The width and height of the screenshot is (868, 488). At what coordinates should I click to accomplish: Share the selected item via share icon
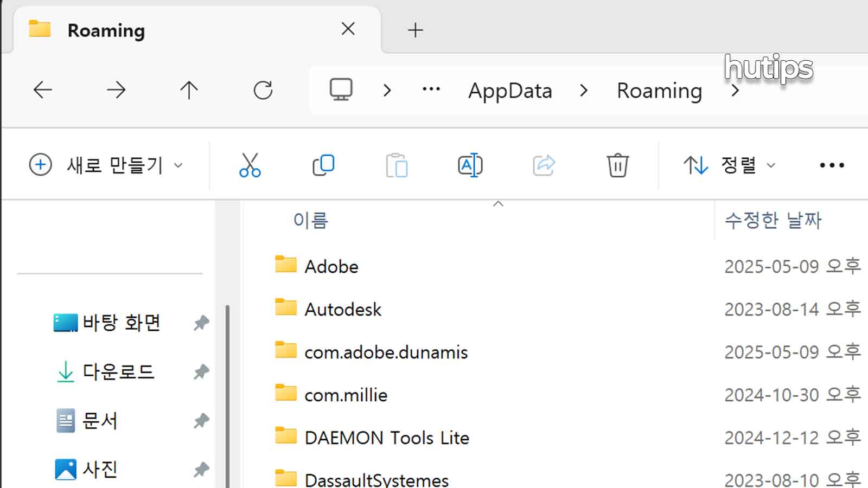[x=544, y=165]
